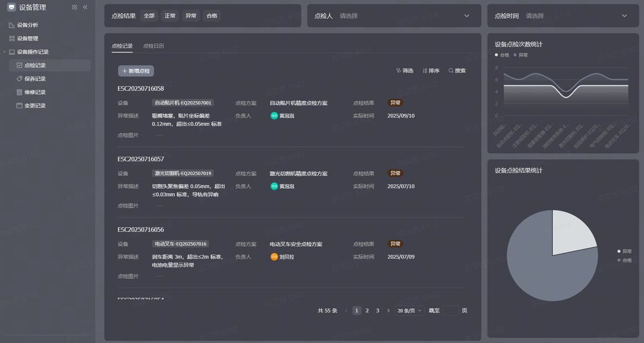Screen dimensions: 644x343
Task: Click 异常 badge of record ESC20250716057
Action: point(395,174)
